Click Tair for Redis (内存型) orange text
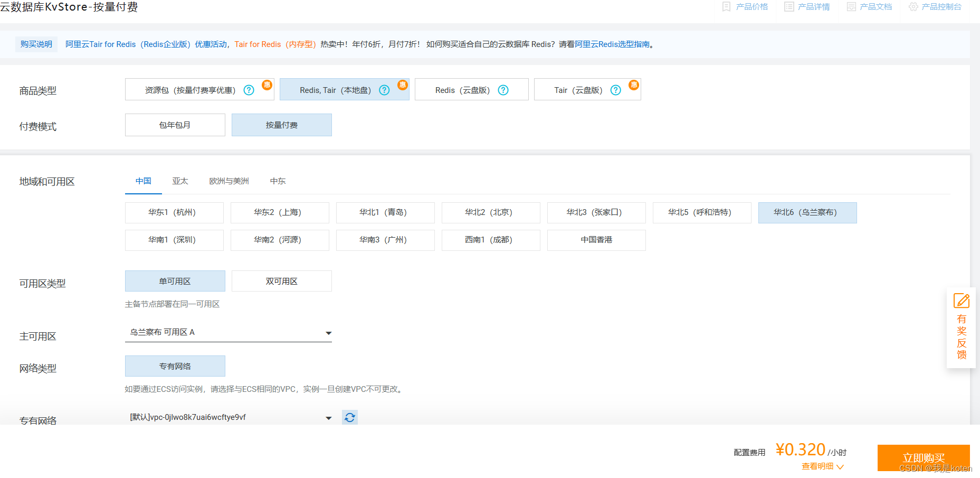This screenshot has height=478, width=980. click(x=275, y=44)
